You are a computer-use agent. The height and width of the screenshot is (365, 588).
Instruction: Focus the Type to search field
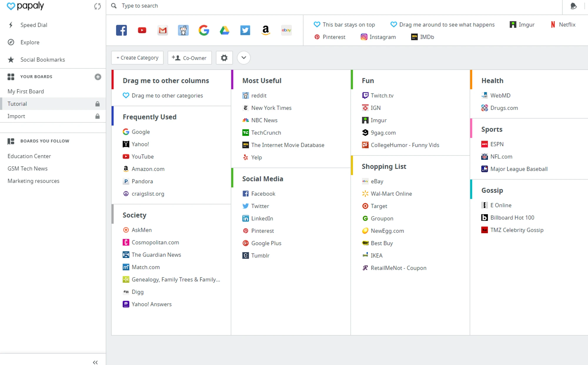click(x=335, y=6)
